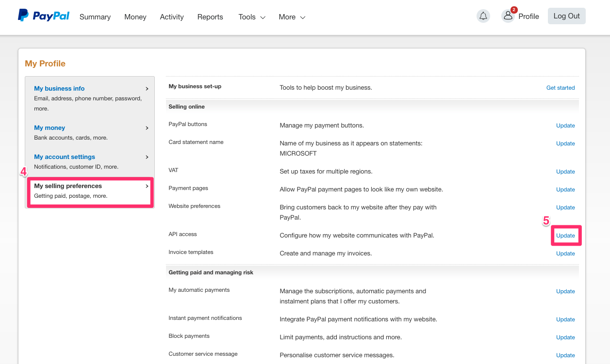Expand the Tools dropdown menu
610x364 pixels.
251,17
